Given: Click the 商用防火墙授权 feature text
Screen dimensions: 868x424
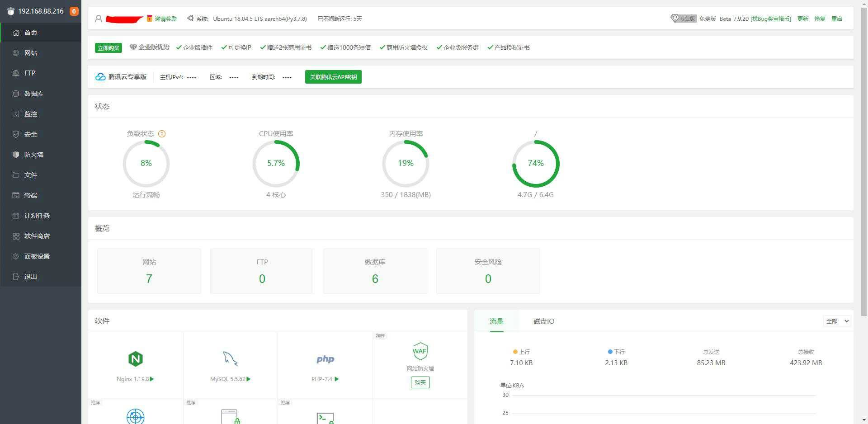Looking at the screenshot, I should point(407,47).
